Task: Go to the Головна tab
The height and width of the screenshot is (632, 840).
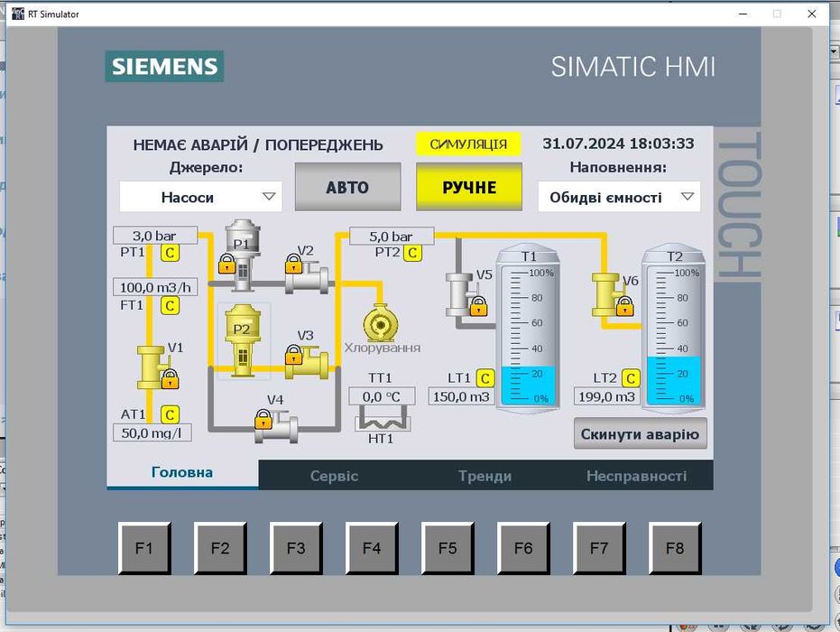Action: [182, 473]
